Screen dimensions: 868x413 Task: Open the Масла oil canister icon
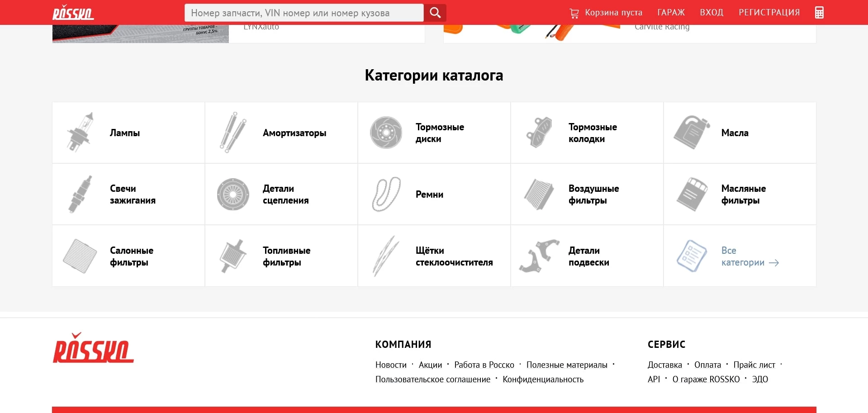tap(691, 133)
